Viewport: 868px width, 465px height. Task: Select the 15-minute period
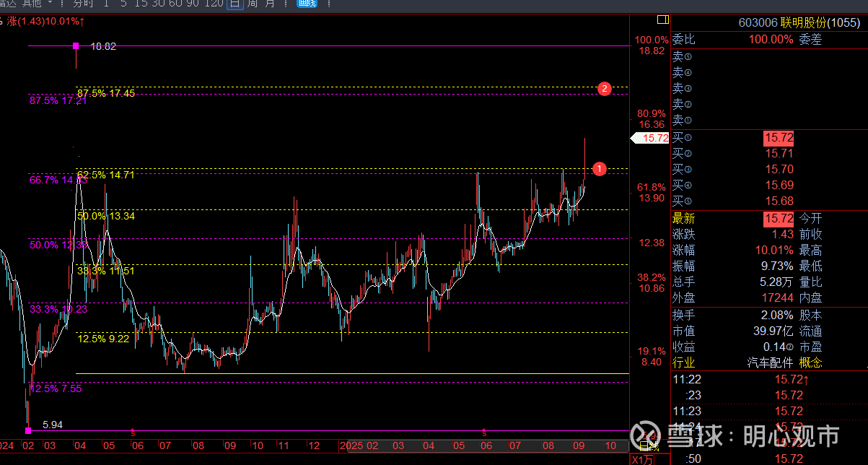141,4
